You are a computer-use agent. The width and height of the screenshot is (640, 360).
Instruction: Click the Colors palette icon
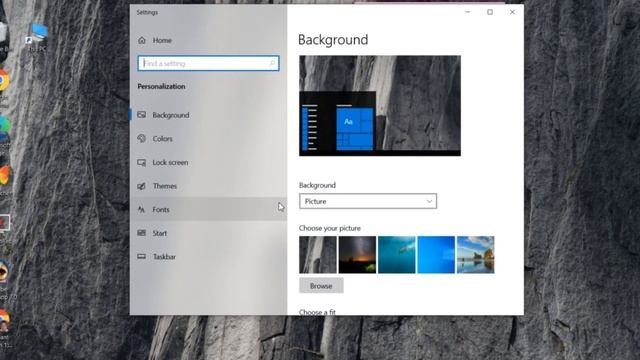tap(142, 138)
